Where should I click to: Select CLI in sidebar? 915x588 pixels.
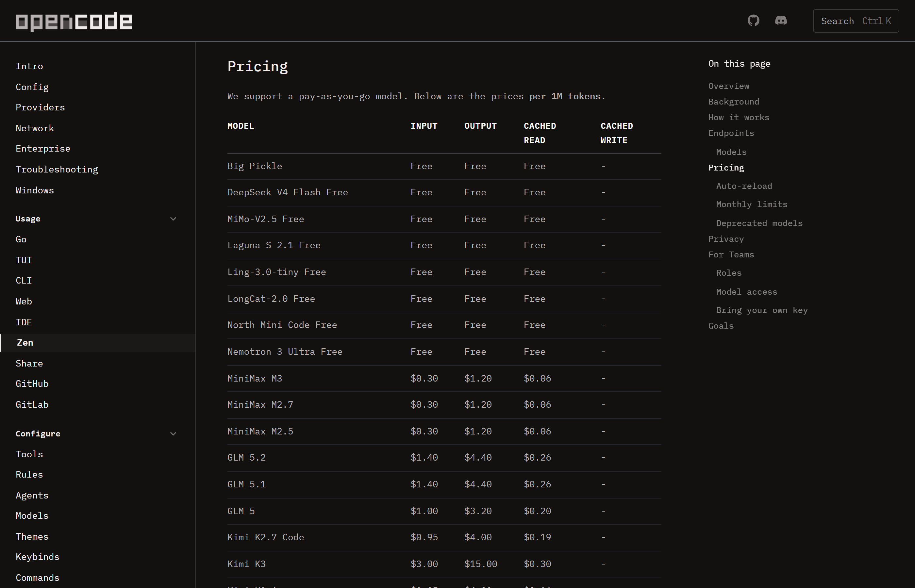24,280
